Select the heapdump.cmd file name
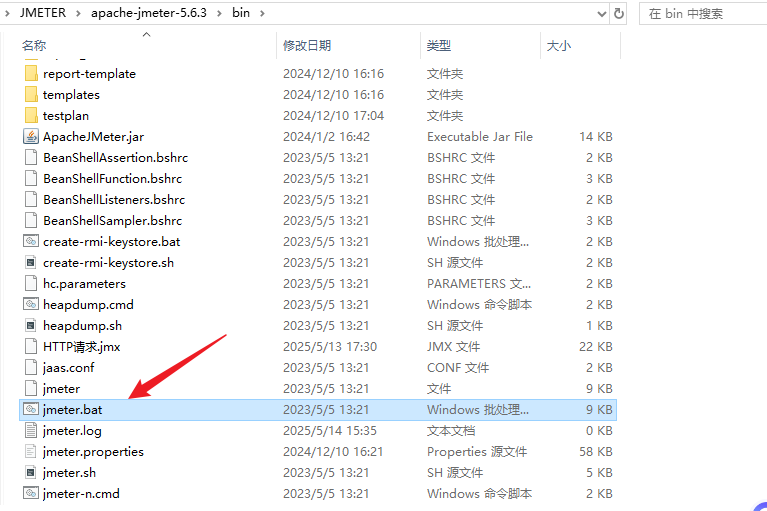Image resolution: width=767 pixels, height=511 pixels. point(88,305)
